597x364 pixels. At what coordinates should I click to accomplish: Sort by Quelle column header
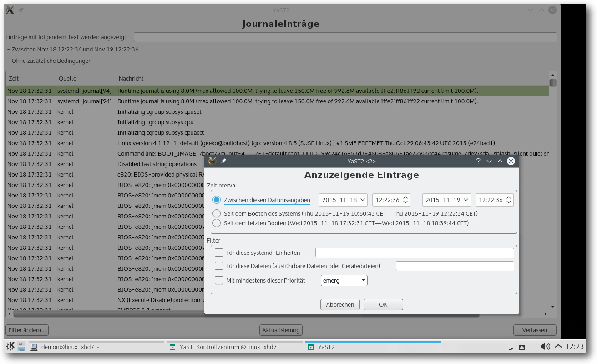click(86, 78)
